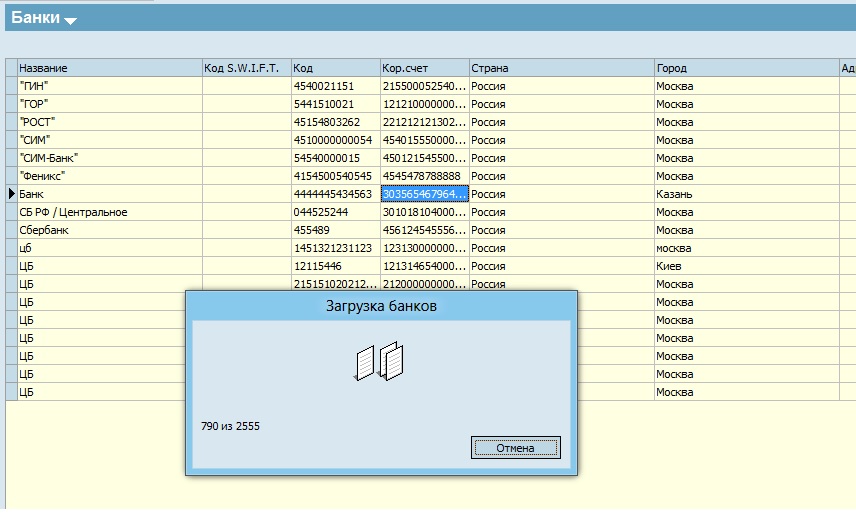Select the "СИМ-Банк" name cell

[110, 158]
